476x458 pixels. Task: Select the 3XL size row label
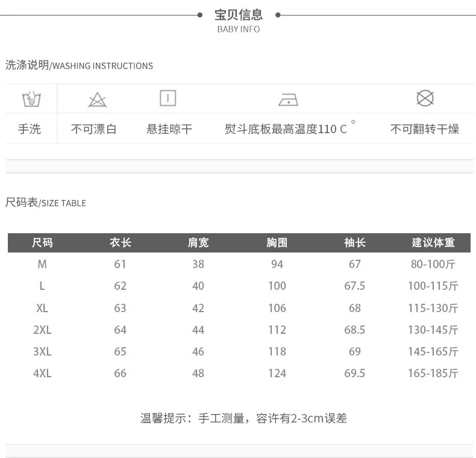pyautogui.click(x=42, y=351)
